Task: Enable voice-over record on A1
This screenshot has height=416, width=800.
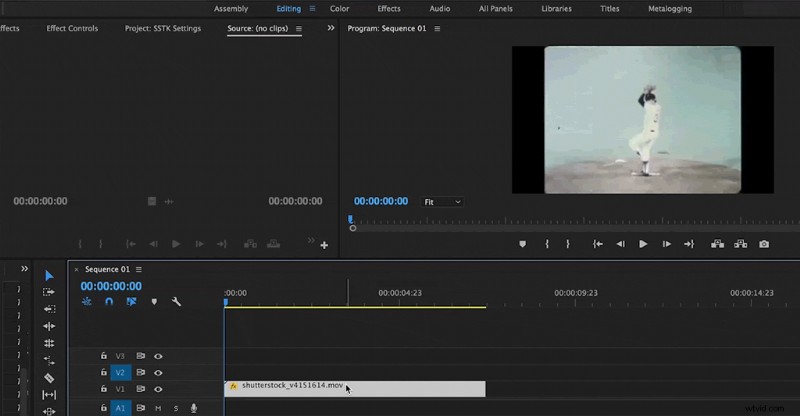Action: 194,408
